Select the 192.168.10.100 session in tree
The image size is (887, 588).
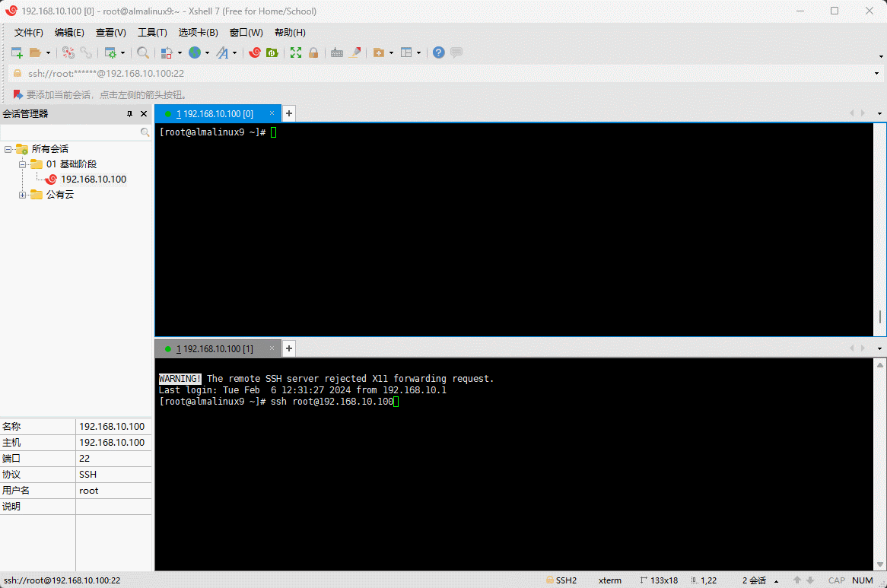point(93,180)
